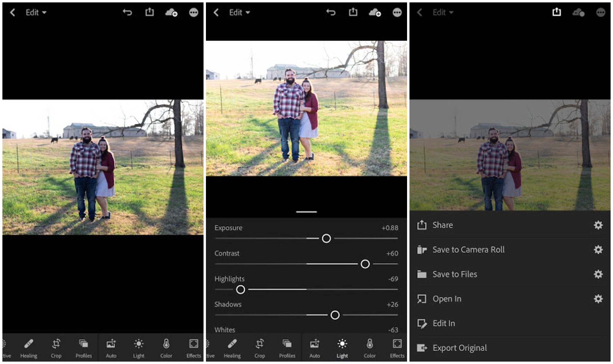This screenshot has width=613, height=364.
Task: Tap couple photo in left screen
Action: tap(103, 167)
